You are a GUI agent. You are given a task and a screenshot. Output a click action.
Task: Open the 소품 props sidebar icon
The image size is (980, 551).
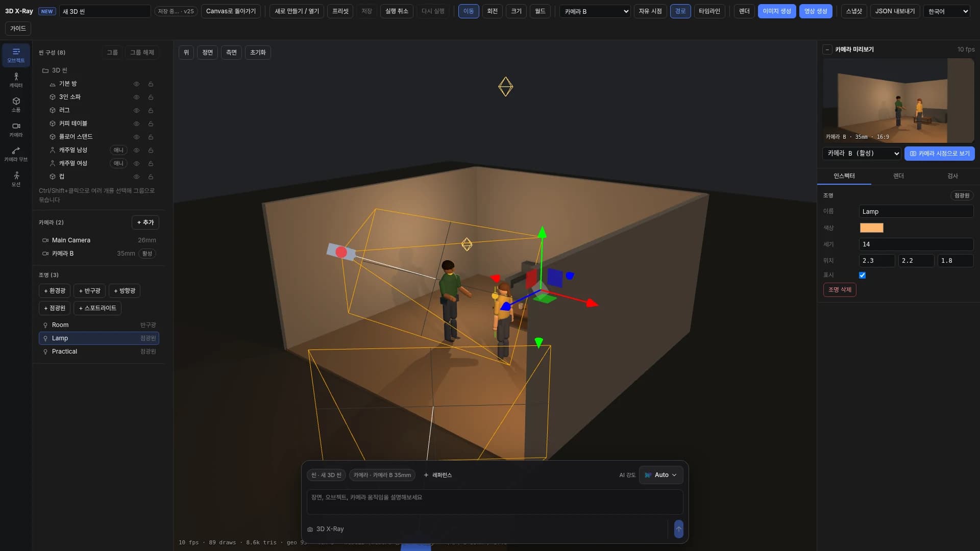[16, 105]
